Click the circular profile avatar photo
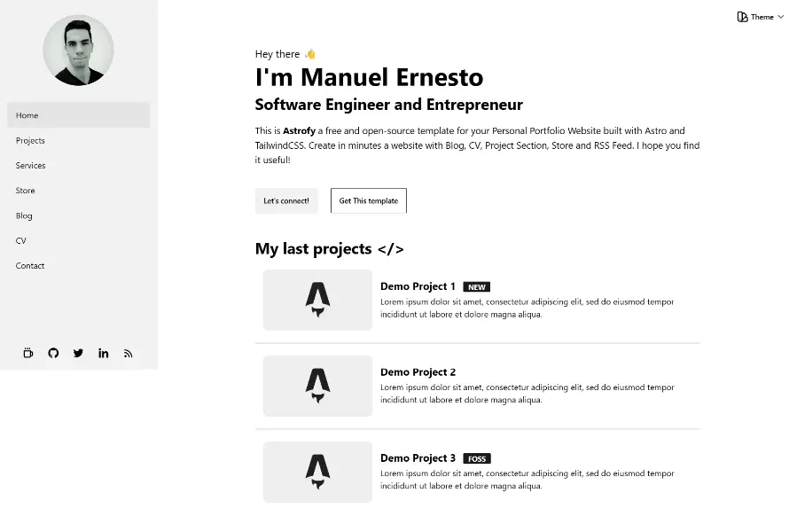 click(x=78, y=50)
